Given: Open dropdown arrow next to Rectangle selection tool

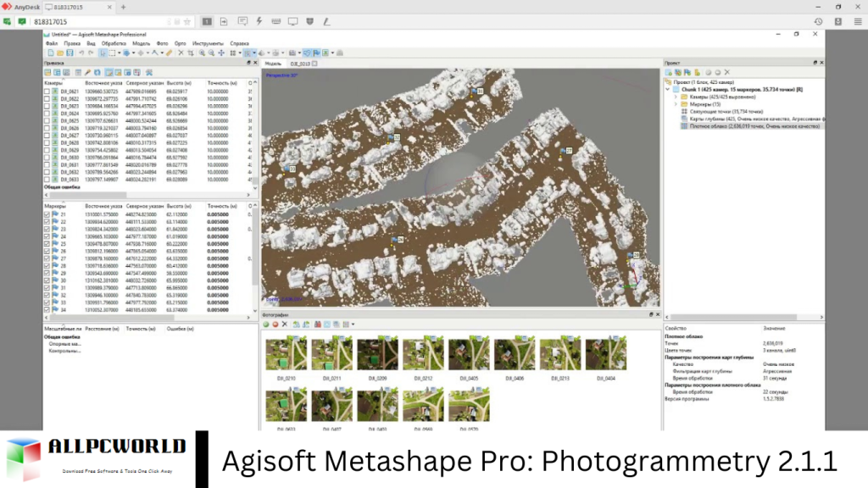Looking at the screenshot, I should 119,53.
